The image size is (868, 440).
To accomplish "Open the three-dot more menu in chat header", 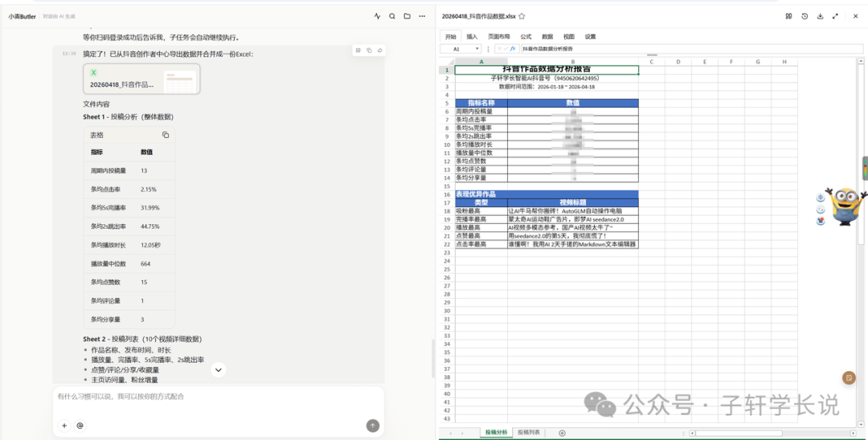I will (422, 17).
